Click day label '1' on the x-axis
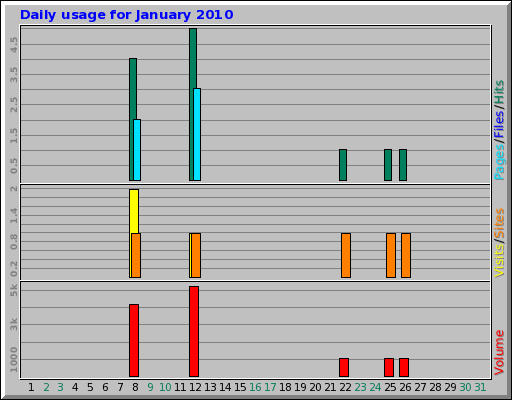Image resolution: width=512 pixels, height=400 pixels. coord(31,387)
